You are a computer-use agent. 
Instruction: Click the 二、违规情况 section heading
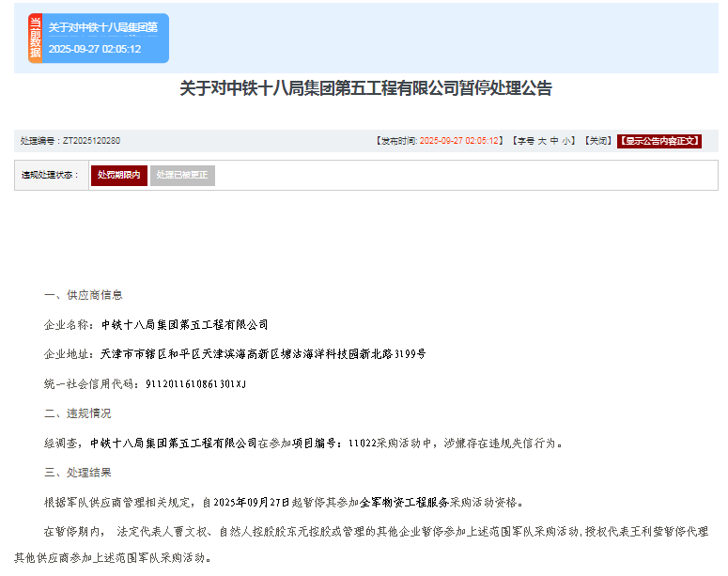[77, 413]
